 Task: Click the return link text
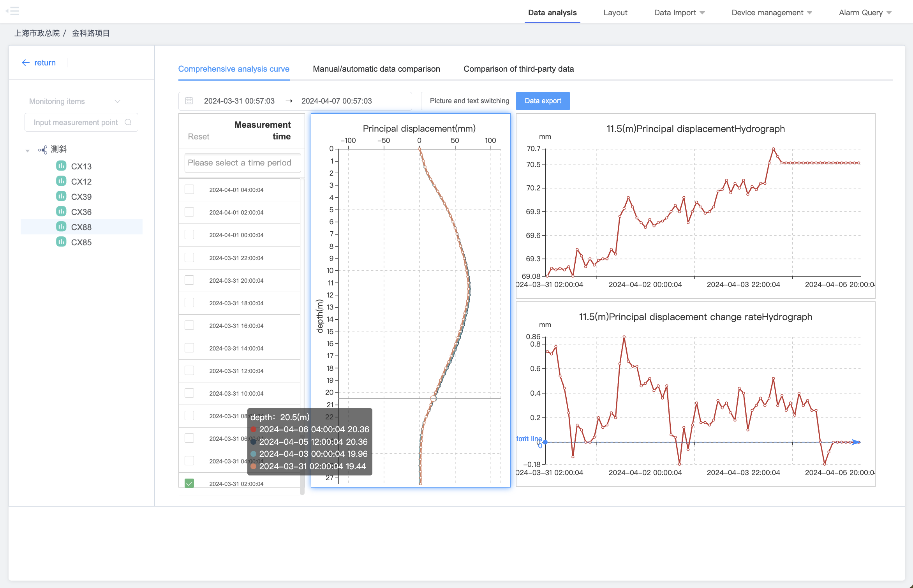(x=45, y=63)
